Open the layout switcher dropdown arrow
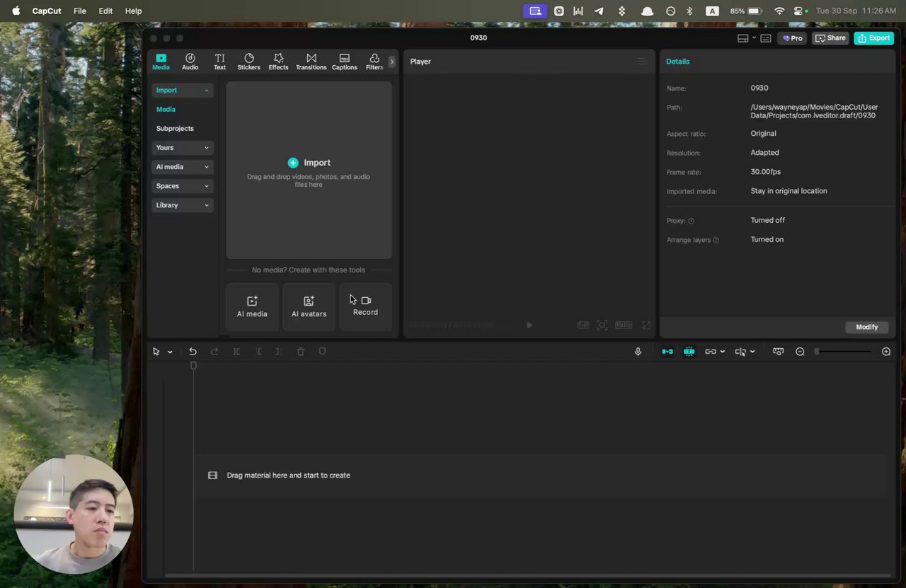906x588 pixels. point(754,38)
